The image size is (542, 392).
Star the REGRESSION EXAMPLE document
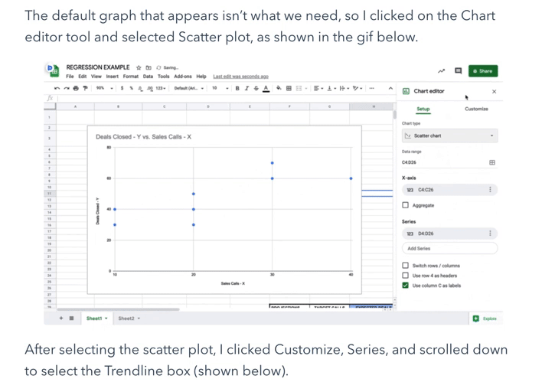(139, 67)
